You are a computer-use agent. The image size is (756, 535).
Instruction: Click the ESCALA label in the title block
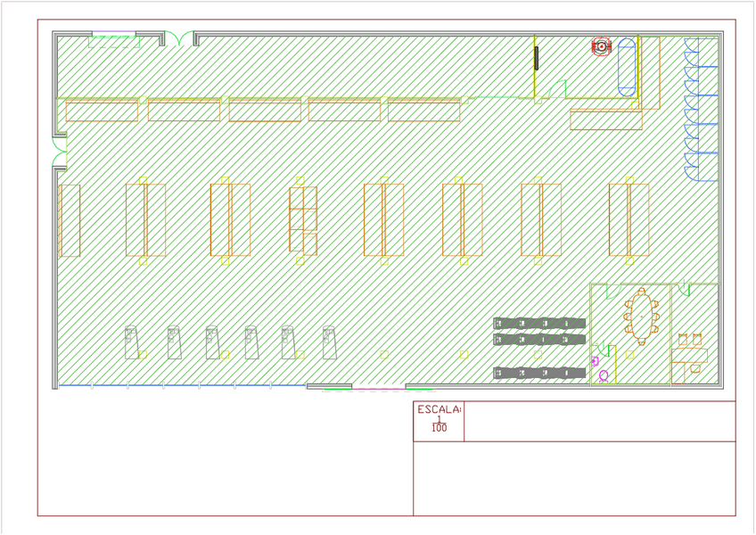tap(439, 409)
